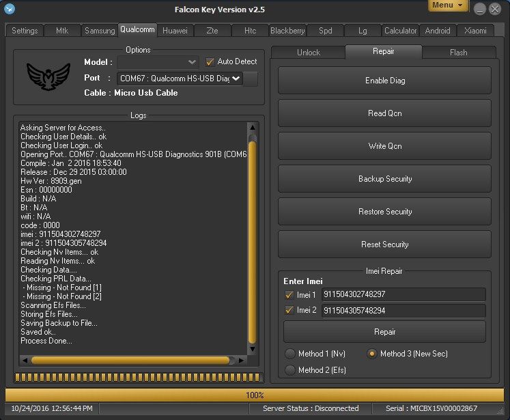Select the Qualcomm tab

pos(138,29)
